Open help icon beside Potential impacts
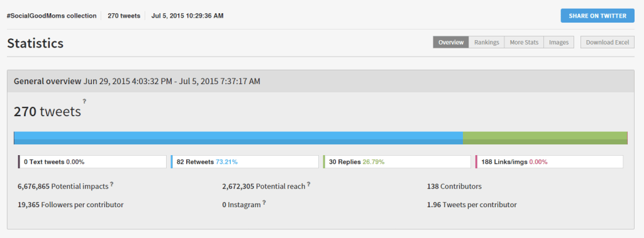The image size is (644, 238). (x=111, y=184)
